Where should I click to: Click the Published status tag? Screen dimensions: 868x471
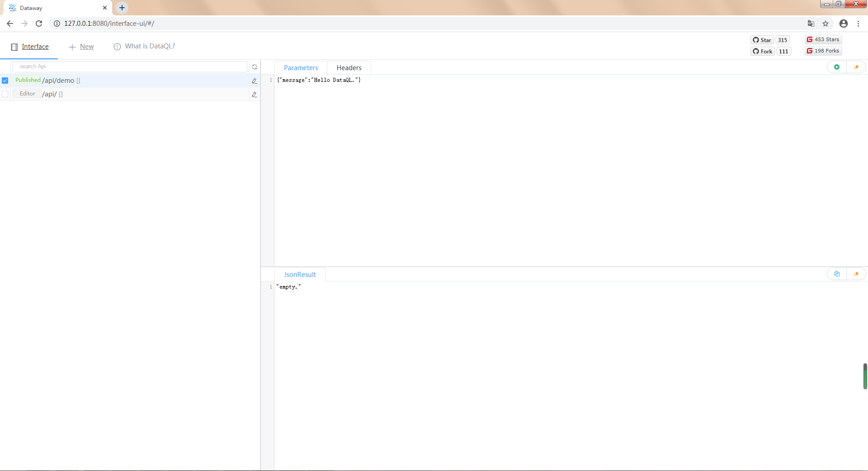pyautogui.click(x=28, y=80)
